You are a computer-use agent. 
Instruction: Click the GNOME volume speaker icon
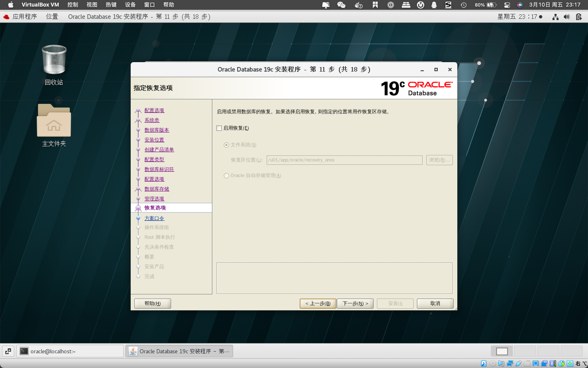pyautogui.click(x=567, y=17)
